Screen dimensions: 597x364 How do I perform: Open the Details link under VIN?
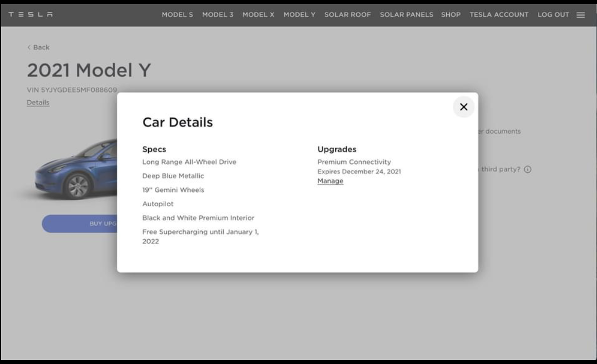(x=38, y=102)
